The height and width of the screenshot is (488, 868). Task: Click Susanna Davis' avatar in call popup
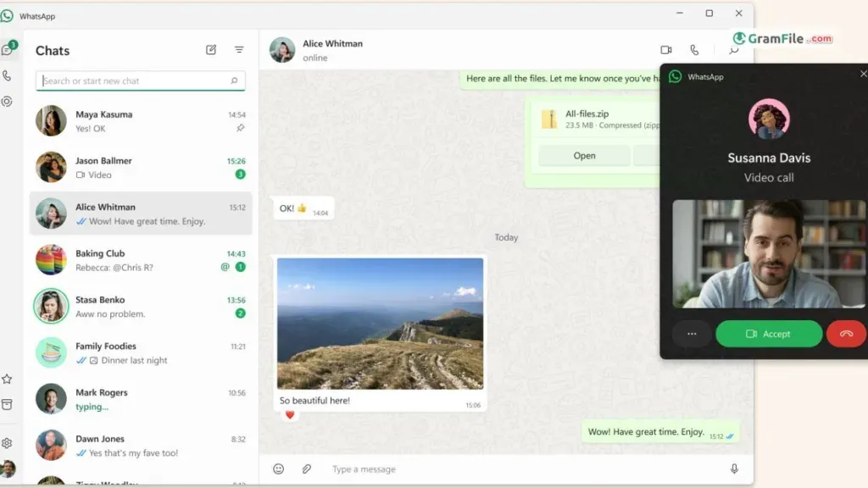[769, 119]
